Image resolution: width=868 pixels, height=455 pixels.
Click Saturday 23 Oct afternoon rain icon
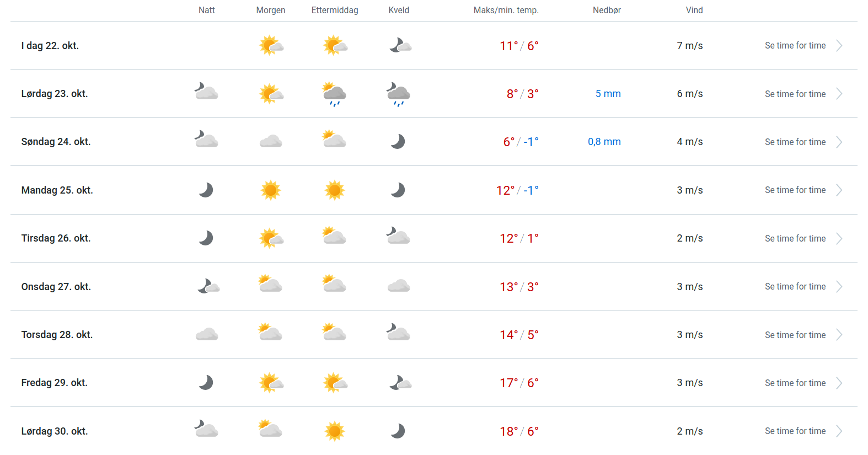[x=334, y=94]
